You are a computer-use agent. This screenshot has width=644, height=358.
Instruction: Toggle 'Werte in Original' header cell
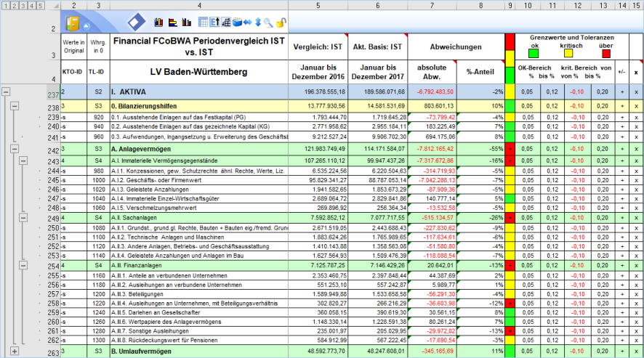click(x=75, y=47)
